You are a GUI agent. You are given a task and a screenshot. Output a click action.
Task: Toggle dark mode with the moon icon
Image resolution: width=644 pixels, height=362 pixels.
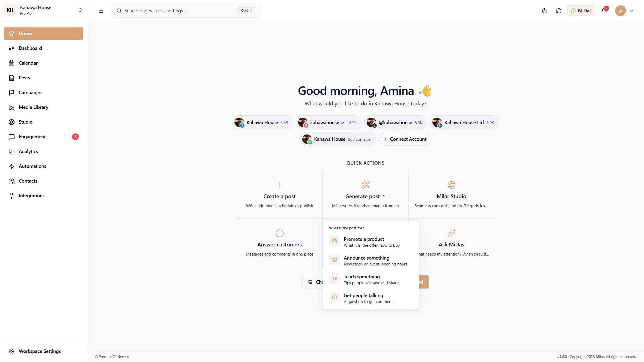coord(544,11)
